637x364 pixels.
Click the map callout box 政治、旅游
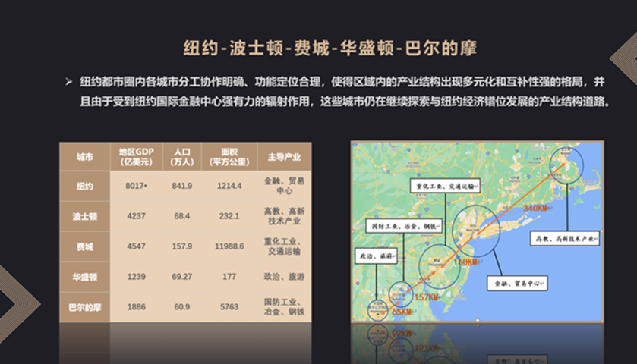[376, 256]
